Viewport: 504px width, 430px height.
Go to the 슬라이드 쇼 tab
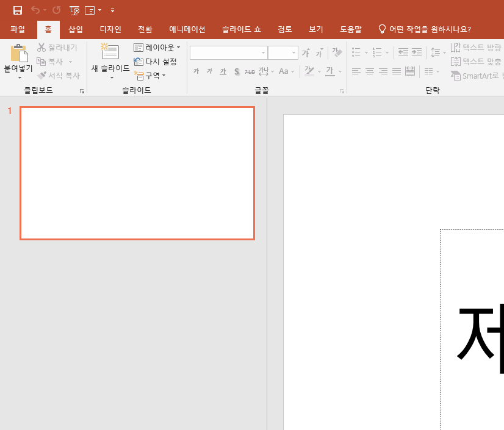242,29
